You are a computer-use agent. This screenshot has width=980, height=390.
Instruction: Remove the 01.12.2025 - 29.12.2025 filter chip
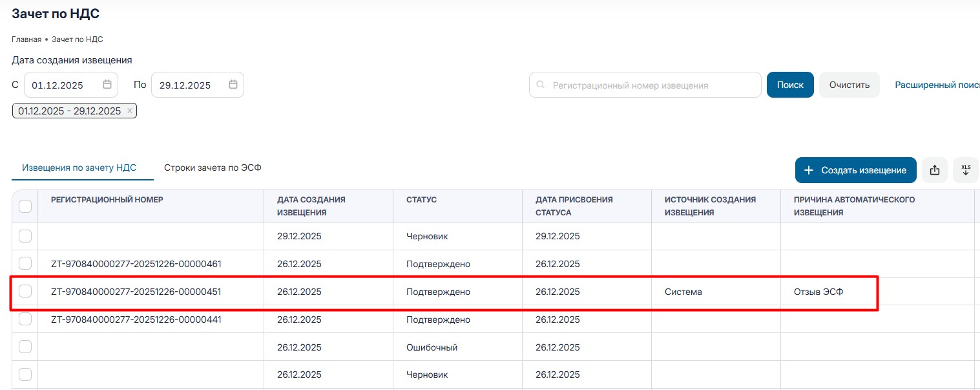click(x=129, y=111)
